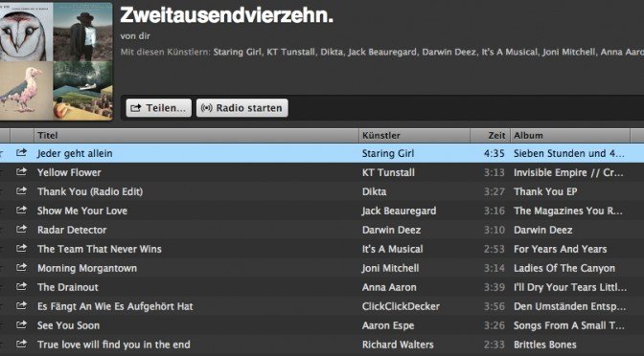The height and width of the screenshot is (356, 644).
Task: Select track Es Fängt An Wie Es Aufgehört Hat
Action: tap(115, 306)
